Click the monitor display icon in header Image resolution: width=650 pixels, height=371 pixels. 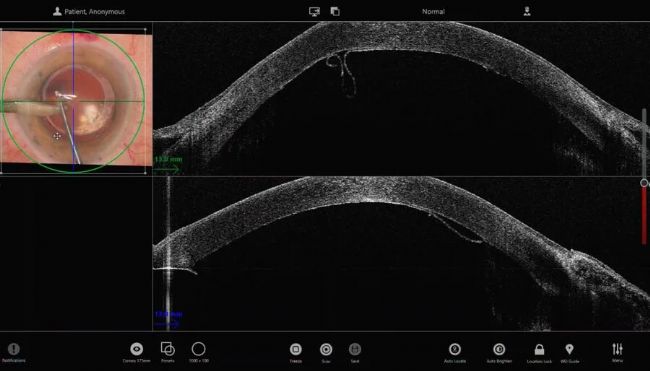point(314,12)
